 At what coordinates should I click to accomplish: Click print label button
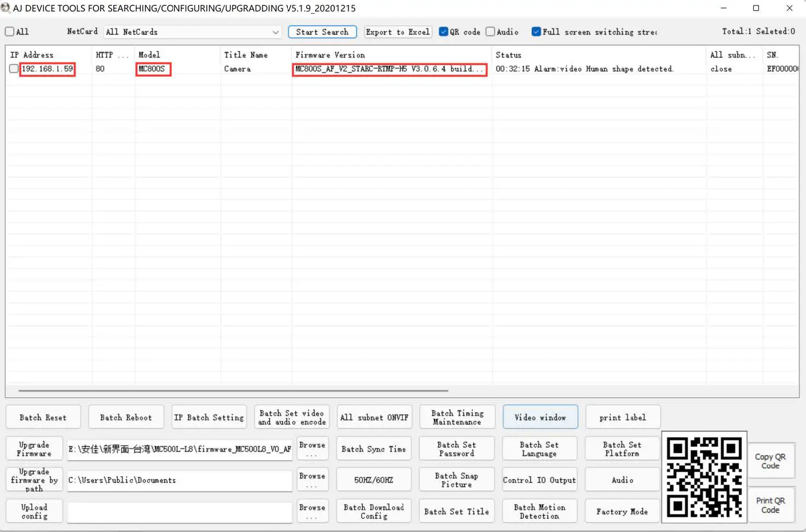click(x=623, y=417)
